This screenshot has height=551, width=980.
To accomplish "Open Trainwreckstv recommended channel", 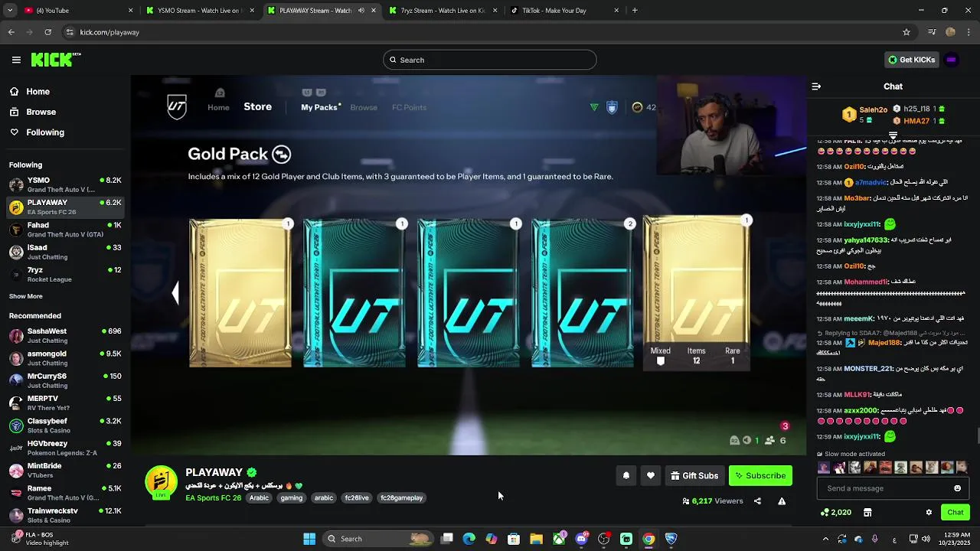I will coord(65,515).
